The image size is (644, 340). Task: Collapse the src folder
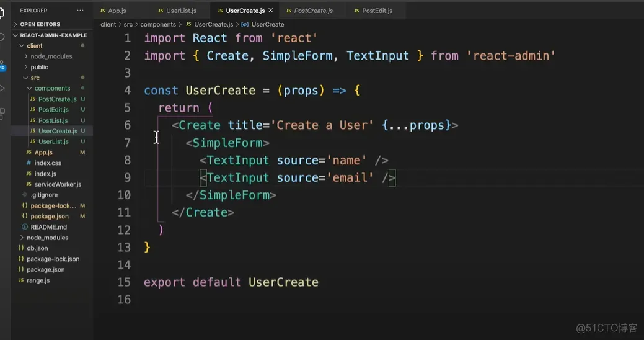(35, 78)
